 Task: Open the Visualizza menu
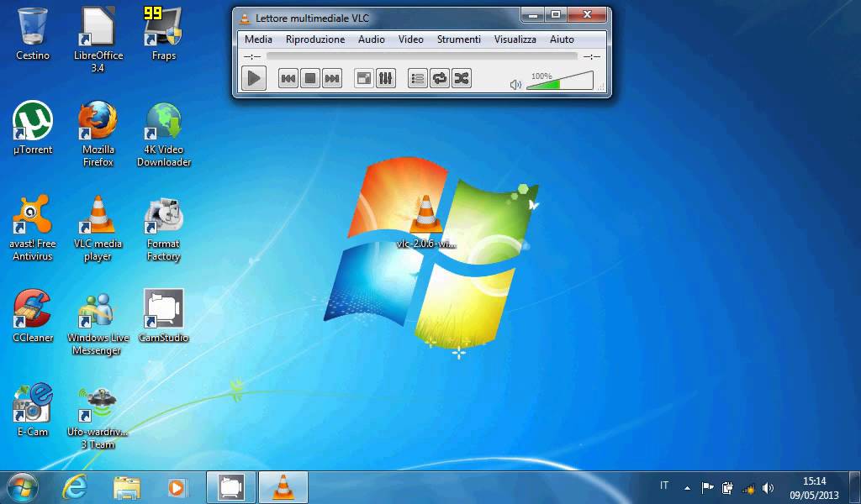[515, 39]
